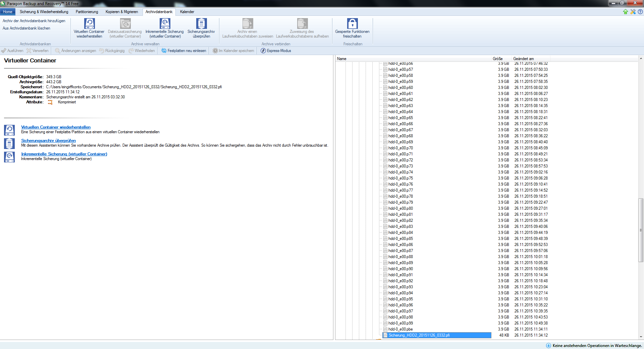Click Wiederholen toolbar button

(x=142, y=51)
